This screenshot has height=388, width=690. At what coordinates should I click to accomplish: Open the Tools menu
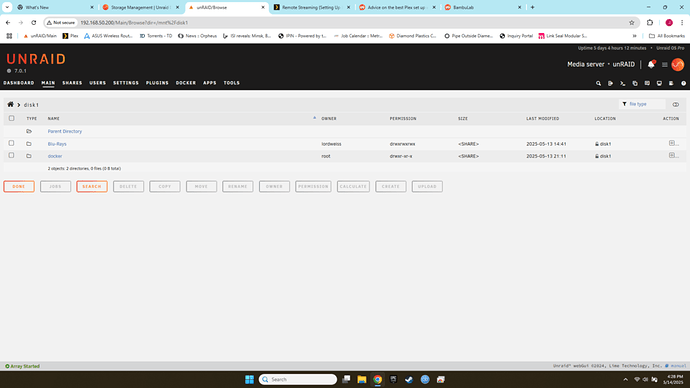[x=231, y=83]
